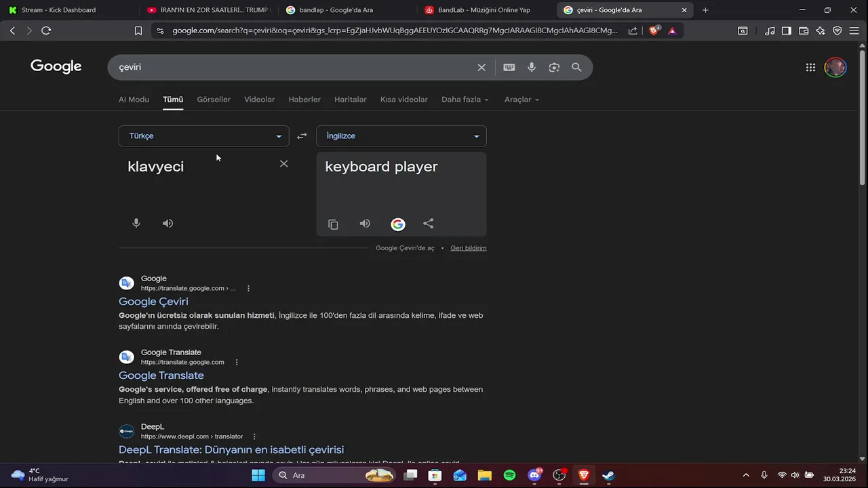Listen to the source word klavyeci
Screen dimensions: 868x488
[x=167, y=223]
